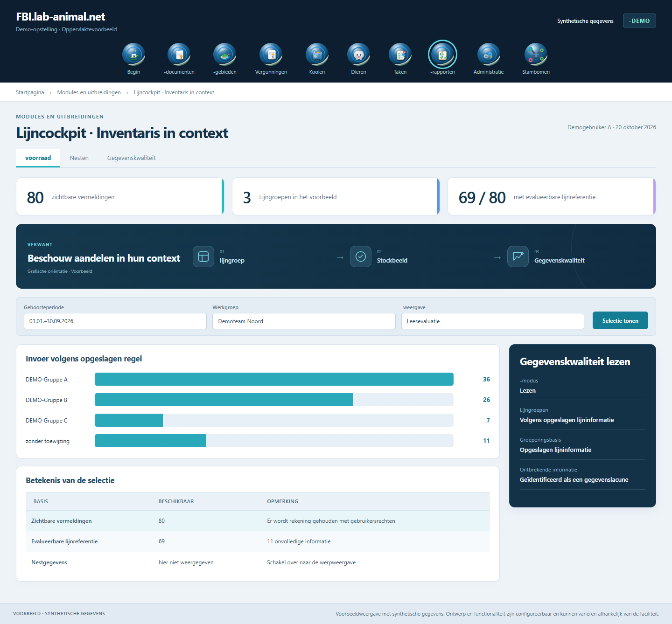Click the '11 onvolledige informatie' cell
Image resolution: width=672 pixels, height=624 pixels.
pyautogui.click(x=299, y=541)
